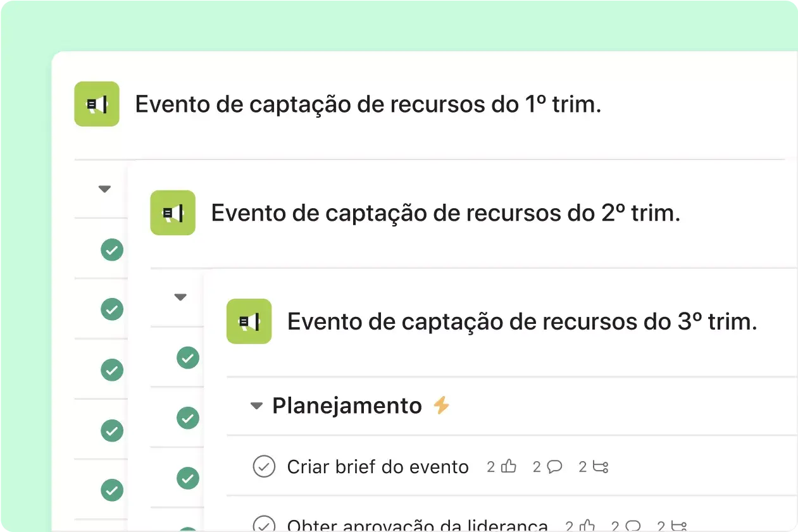The height and width of the screenshot is (532, 798).
Task: Mark "Obter aprovação da liderança" as complete
Action: click(x=264, y=524)
